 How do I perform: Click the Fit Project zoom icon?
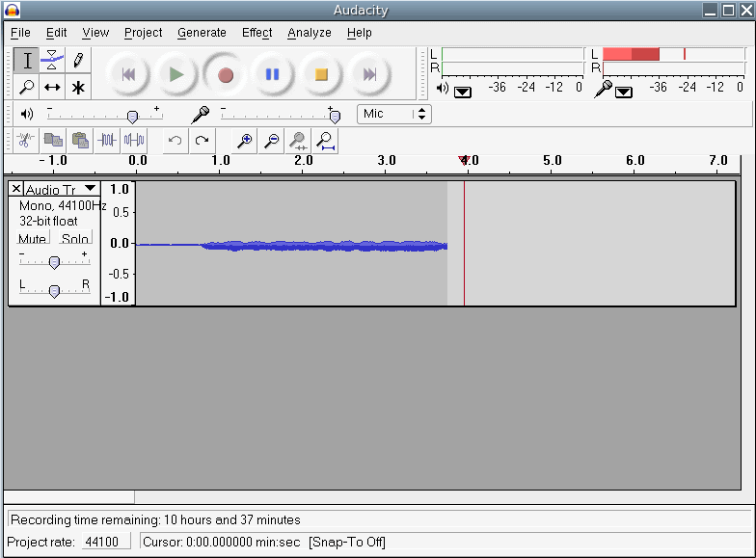click(326, 141)
